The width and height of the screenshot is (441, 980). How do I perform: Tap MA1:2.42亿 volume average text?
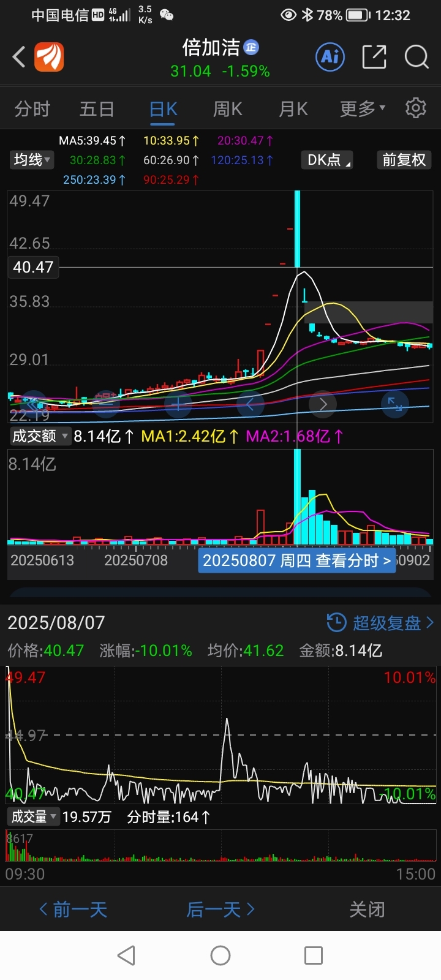tap(190, 436)
